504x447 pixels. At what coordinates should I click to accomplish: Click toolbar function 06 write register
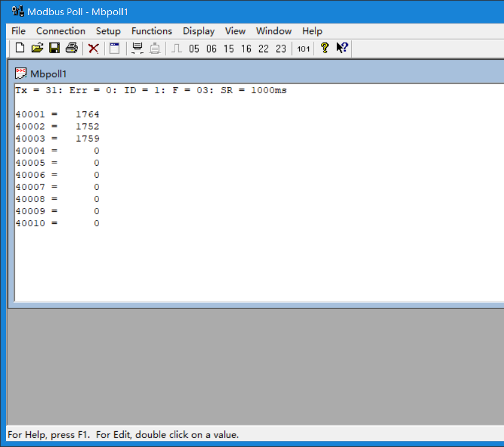[211, 48]
